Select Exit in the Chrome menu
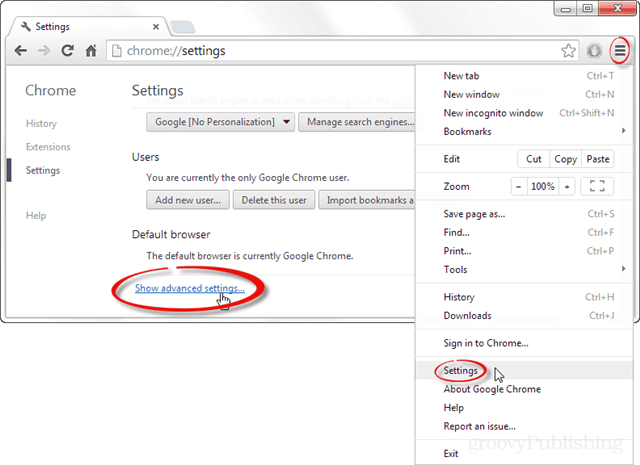The width and height of the screenshot is (640, 465). (524, 454)
